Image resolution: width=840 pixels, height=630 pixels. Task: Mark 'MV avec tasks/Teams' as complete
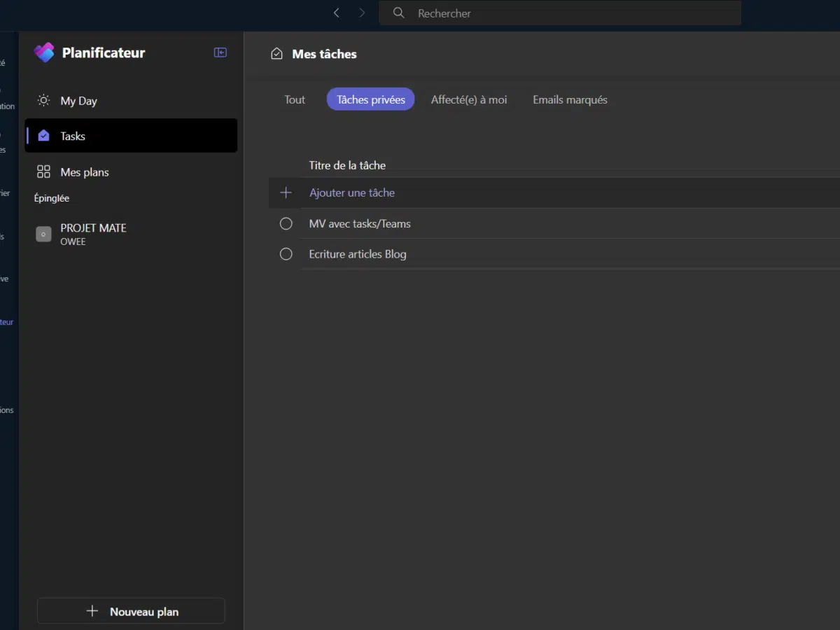[x=286, y=224]
